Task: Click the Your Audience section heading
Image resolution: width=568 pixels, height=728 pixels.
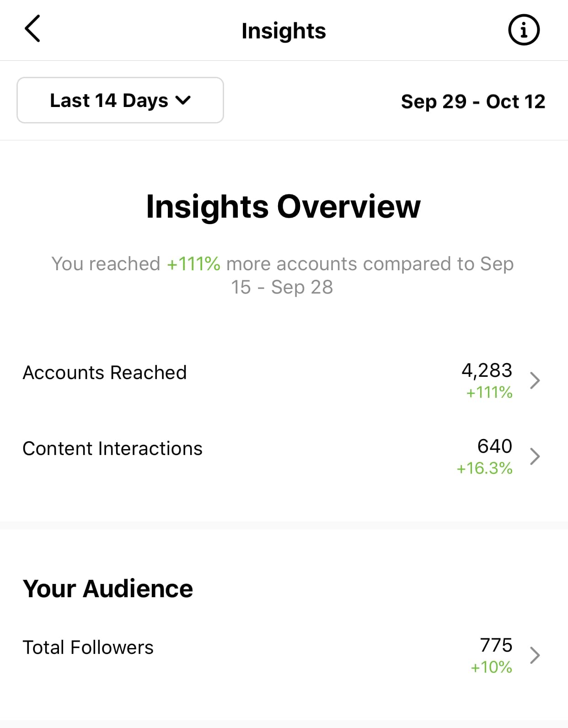Action: pos(108,589)
